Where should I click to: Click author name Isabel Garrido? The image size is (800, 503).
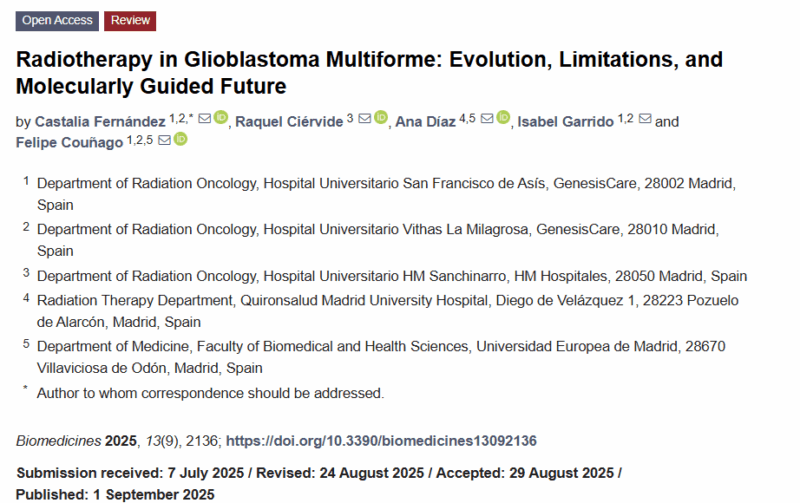coord(565,121)
